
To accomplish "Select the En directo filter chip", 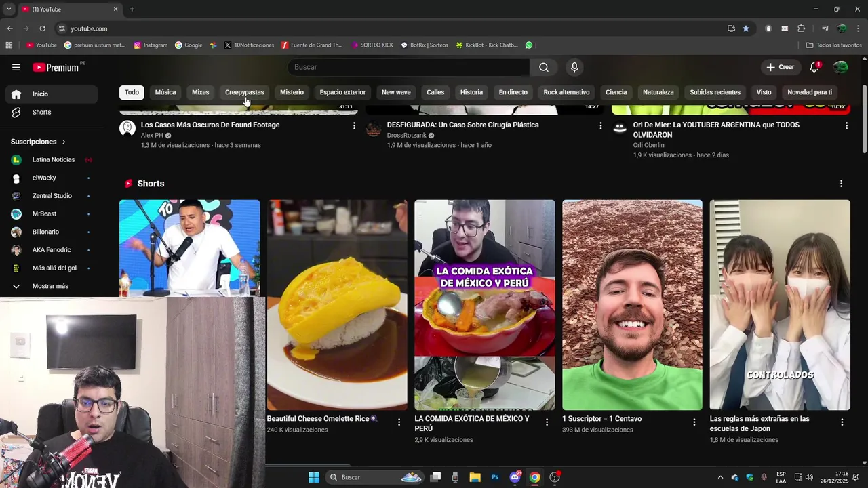I will (513, 92).
